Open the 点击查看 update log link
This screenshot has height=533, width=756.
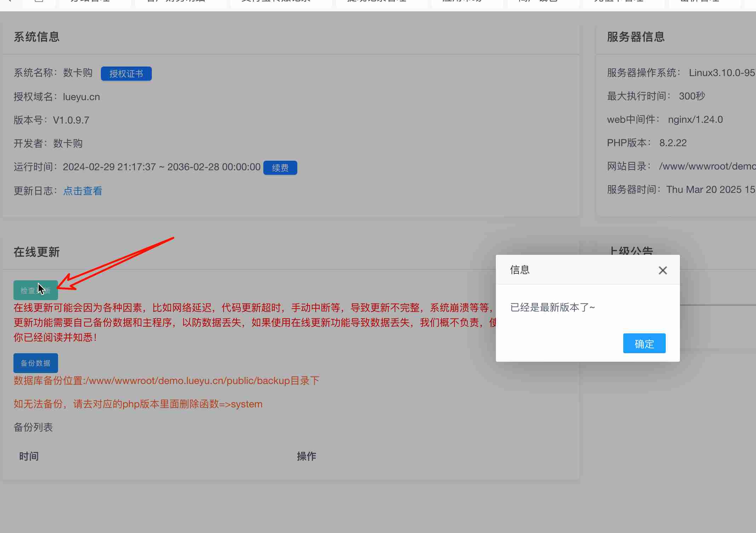tap(82, 191)
